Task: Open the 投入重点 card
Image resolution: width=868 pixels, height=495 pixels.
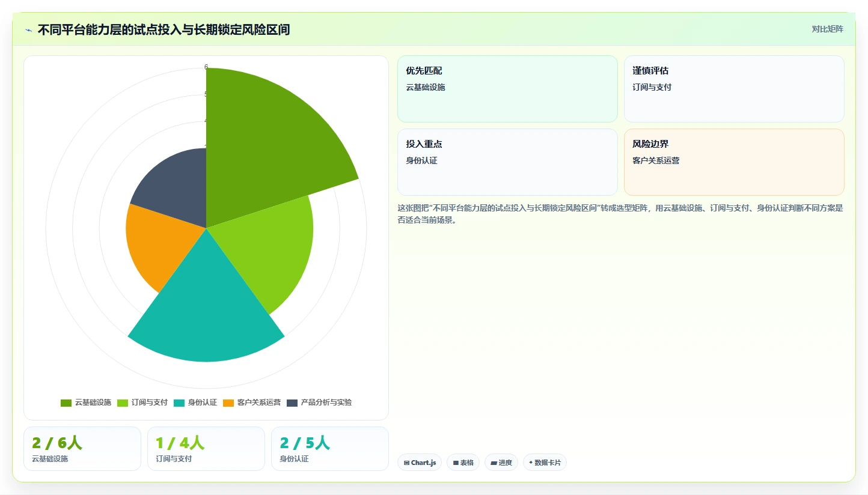Action: coord(507,162)
